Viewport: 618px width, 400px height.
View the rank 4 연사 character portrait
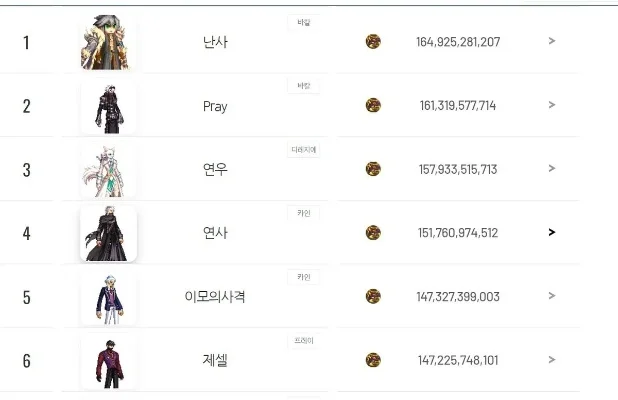108,233
